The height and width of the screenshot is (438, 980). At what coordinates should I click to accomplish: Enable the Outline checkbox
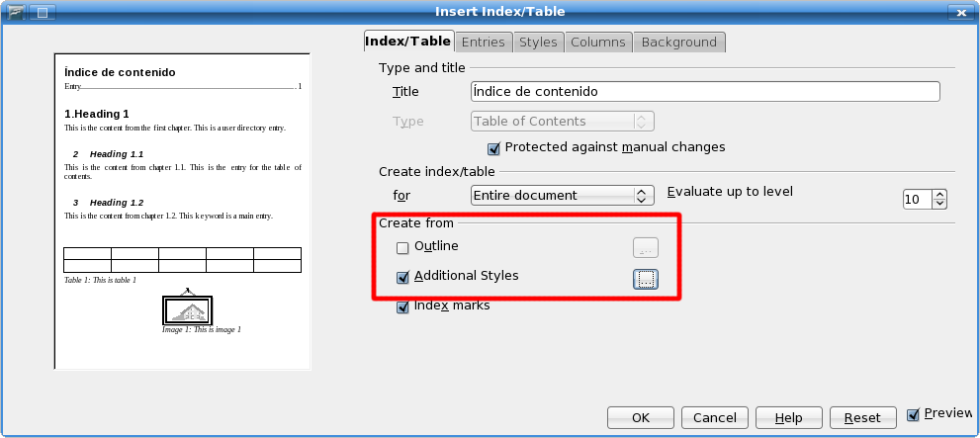402,246
